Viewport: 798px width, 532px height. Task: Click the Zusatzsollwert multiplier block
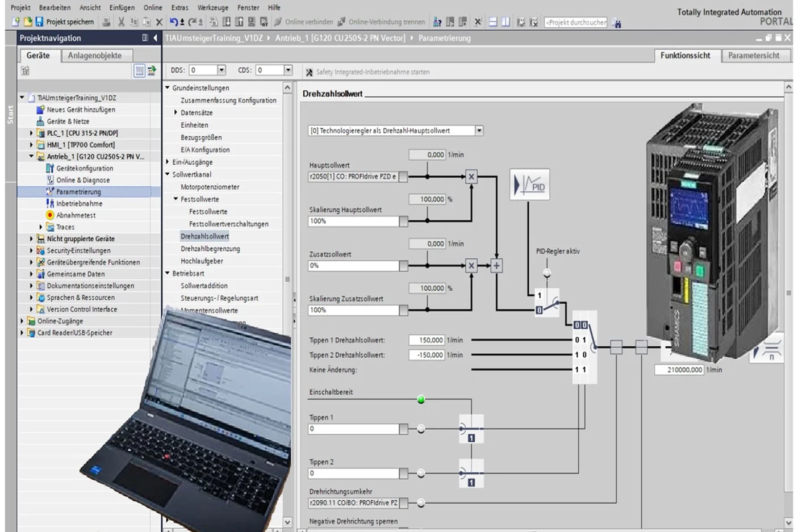(x=471, y=266)
